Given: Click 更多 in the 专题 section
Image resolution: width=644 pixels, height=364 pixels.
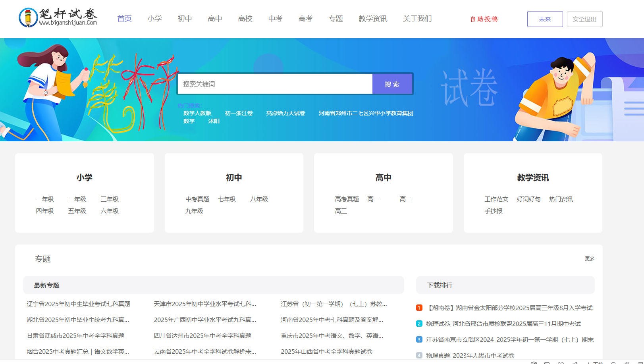Looking at the screenshot, I should [x=590, y=258].
